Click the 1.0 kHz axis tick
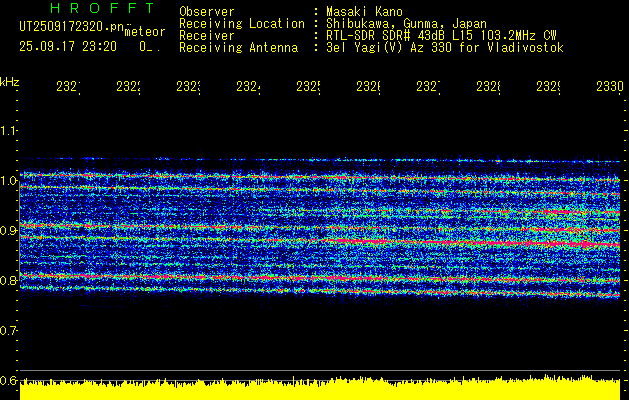 coord(8,181)
